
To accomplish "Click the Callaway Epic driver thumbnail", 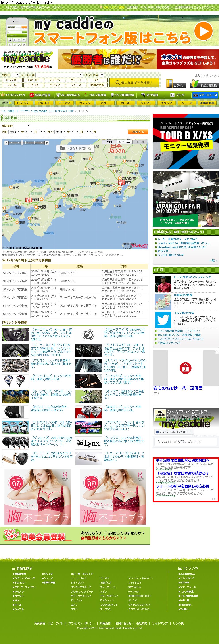I will pyautogui.click(x=15, y=334).
